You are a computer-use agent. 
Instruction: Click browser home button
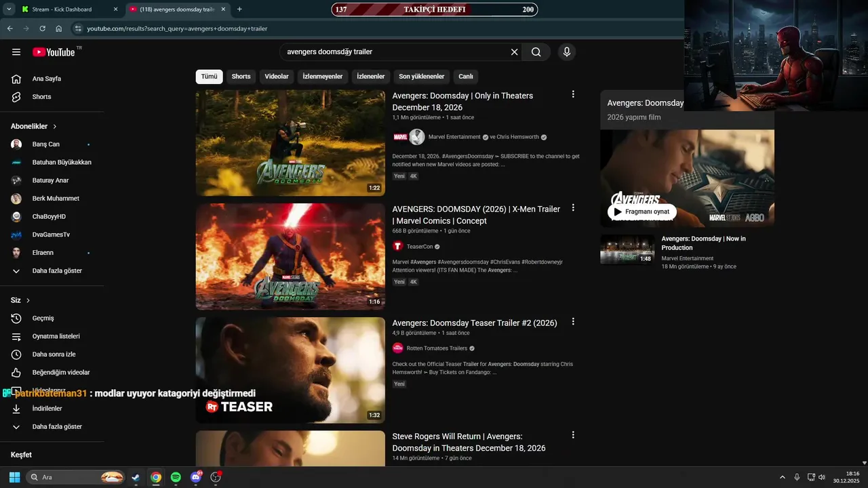[59, 28]
